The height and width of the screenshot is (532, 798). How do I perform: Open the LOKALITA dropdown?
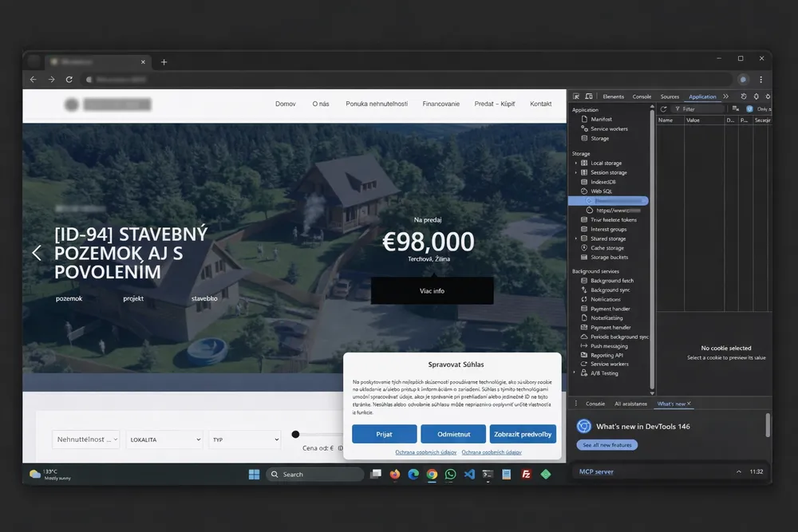164,439
